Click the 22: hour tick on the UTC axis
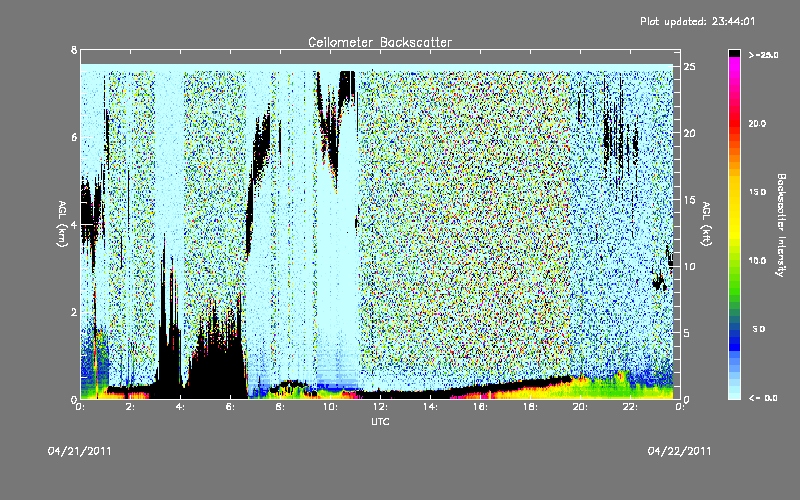800x500 pixels. [x=630, y=407]
